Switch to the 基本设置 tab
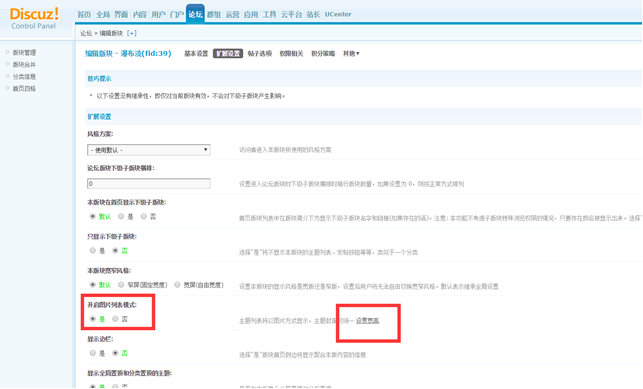Viewport: 643px width, 389px height. 196,54
